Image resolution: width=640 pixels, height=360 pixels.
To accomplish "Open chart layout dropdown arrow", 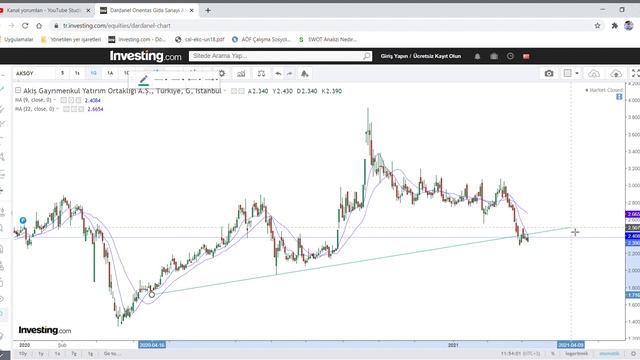I will point(577,73).
